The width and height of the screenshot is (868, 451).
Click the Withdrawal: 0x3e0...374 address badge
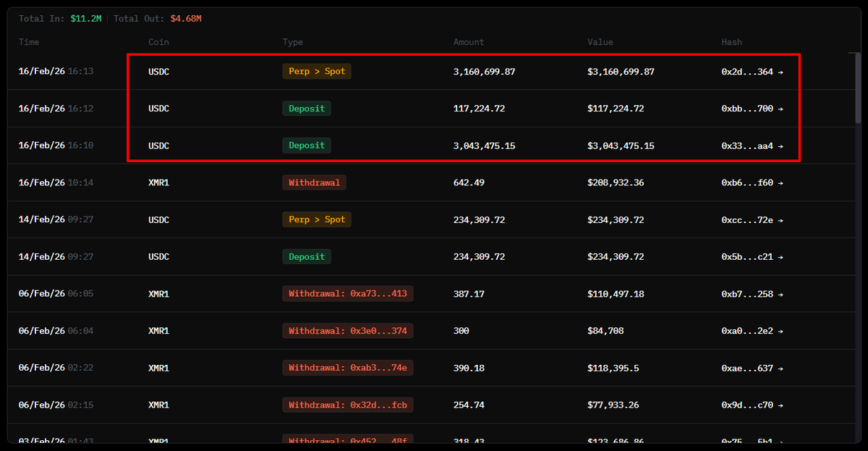point(347,331)
